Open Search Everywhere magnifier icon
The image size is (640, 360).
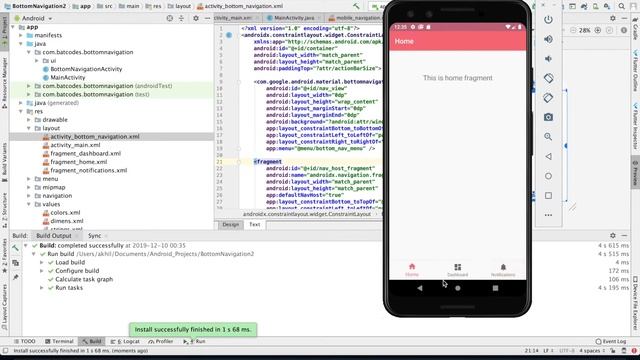pyautogui.click(x=621, y=6)
